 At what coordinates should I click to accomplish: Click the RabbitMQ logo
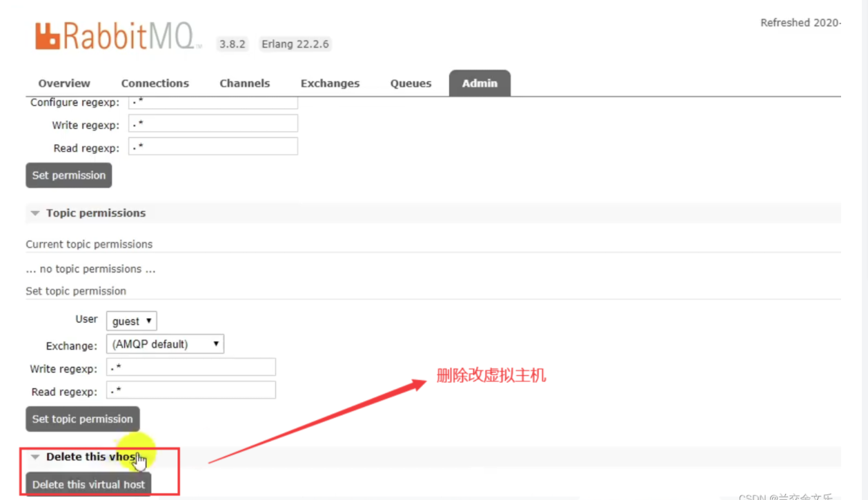118,37
